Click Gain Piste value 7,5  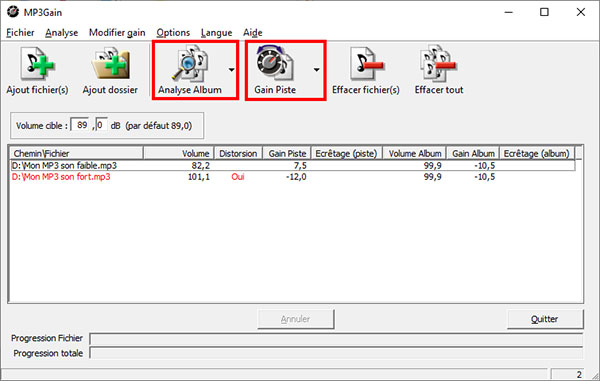click(x=300, y=166)
